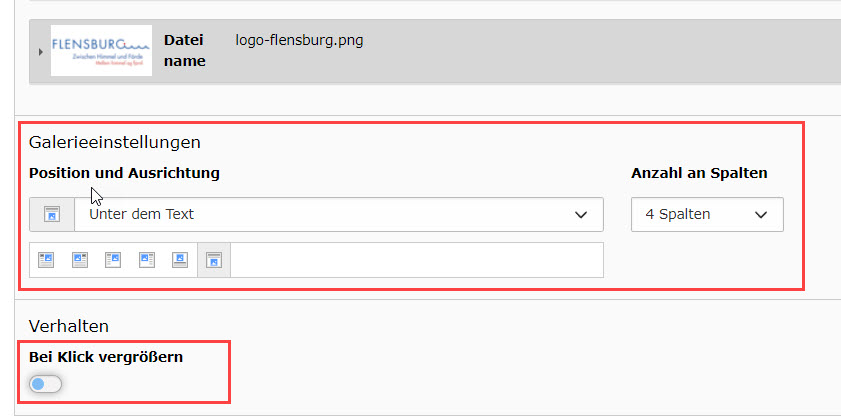Enable the 'Bei Klick vergrößern' toggle
Screen dimensions: 841x417
tap(46, 384)
